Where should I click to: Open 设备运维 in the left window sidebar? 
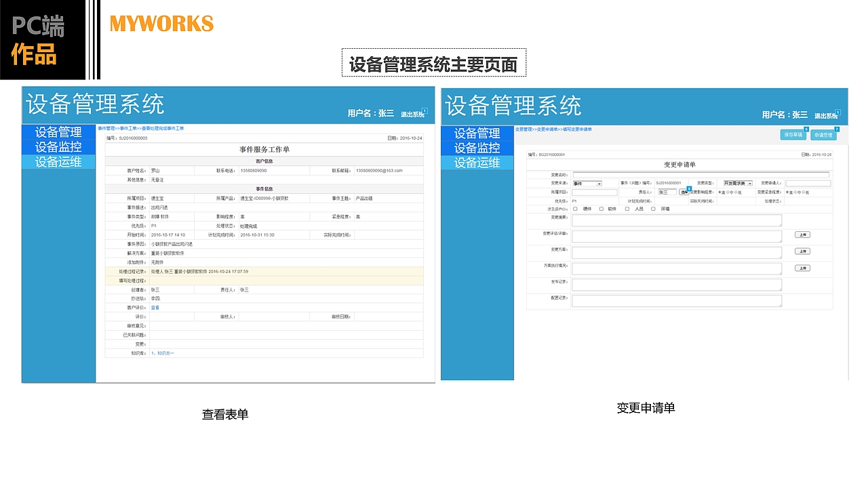point(58,162)
